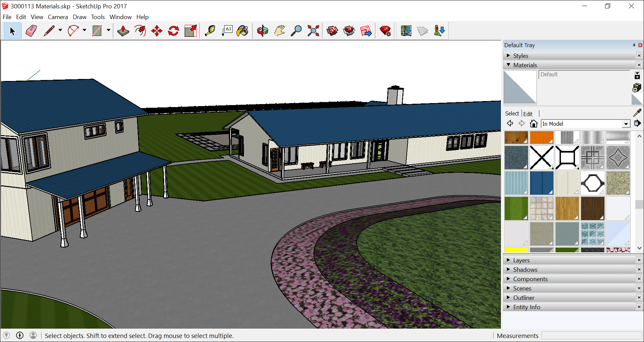Click the Zoom Extents tool
This screenshot has width=644, height=342.
[x=313, y=30]
